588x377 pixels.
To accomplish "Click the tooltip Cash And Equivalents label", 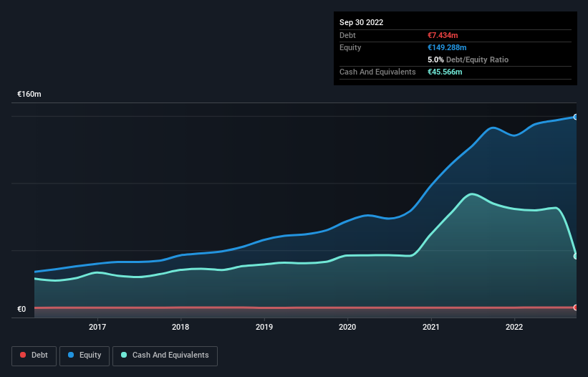I will click(377, 72).
